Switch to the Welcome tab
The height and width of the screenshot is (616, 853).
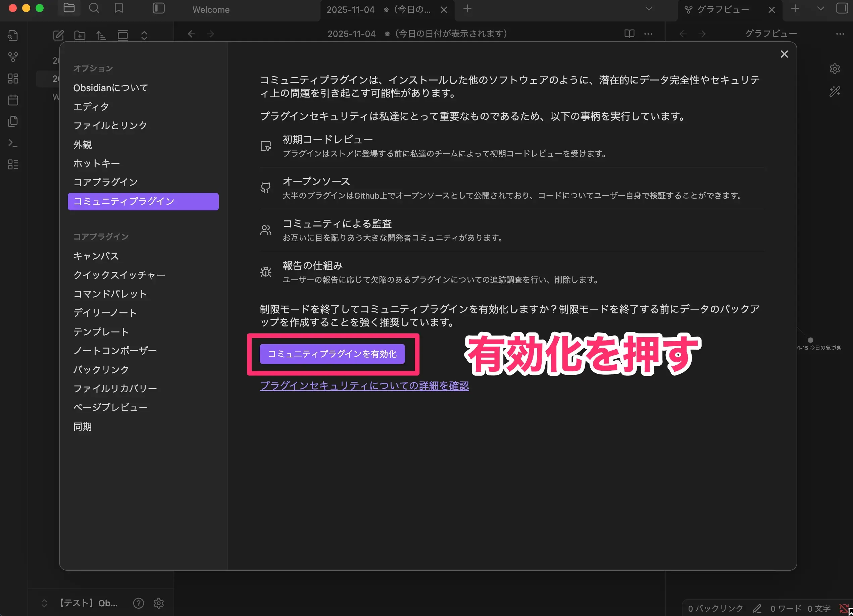(x=211, y=10)
